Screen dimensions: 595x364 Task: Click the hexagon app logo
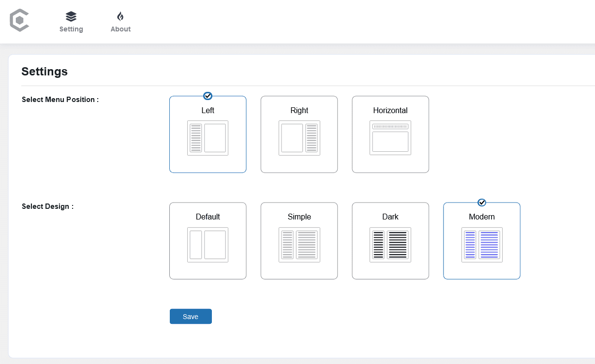19,21
